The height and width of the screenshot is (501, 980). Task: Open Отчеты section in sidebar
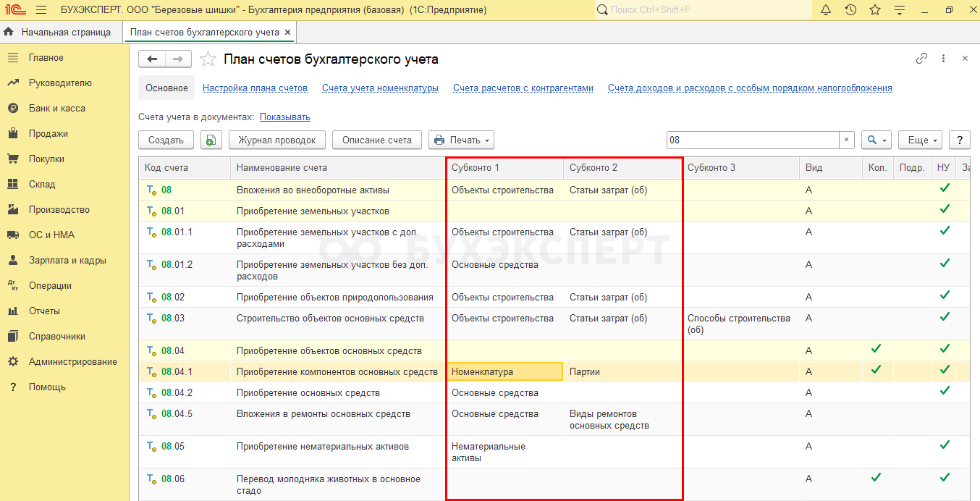tap(44, 311)
